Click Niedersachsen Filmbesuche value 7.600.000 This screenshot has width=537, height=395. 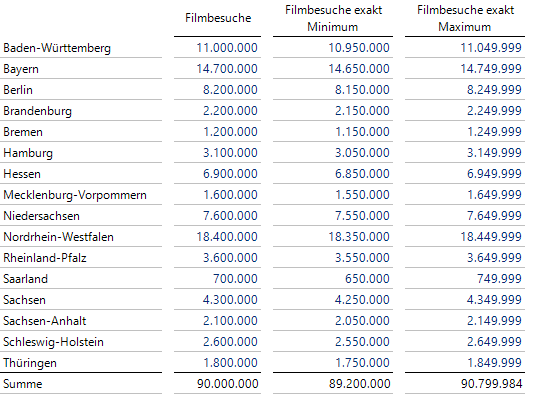click(x=230, y=216)
